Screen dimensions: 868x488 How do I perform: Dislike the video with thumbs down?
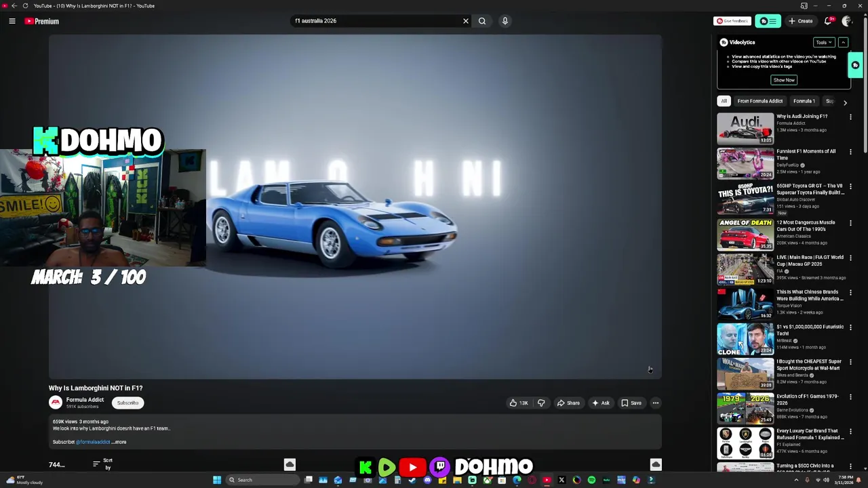point(541,403)
